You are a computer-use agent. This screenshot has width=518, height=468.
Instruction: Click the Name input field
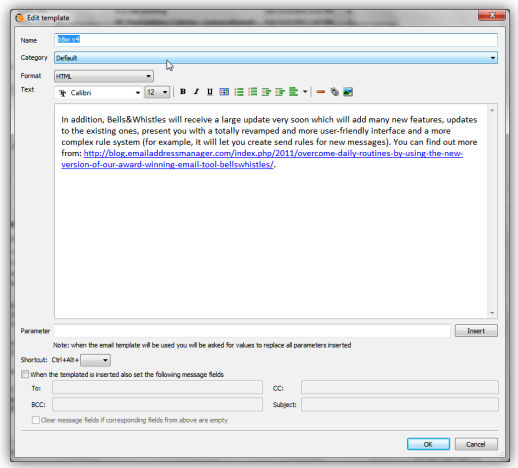(276, 40)
